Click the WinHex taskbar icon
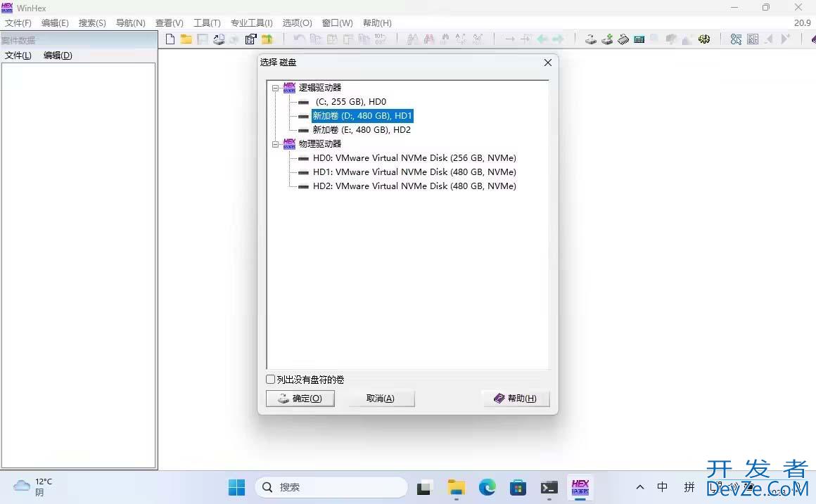 [x=580, y=487]
